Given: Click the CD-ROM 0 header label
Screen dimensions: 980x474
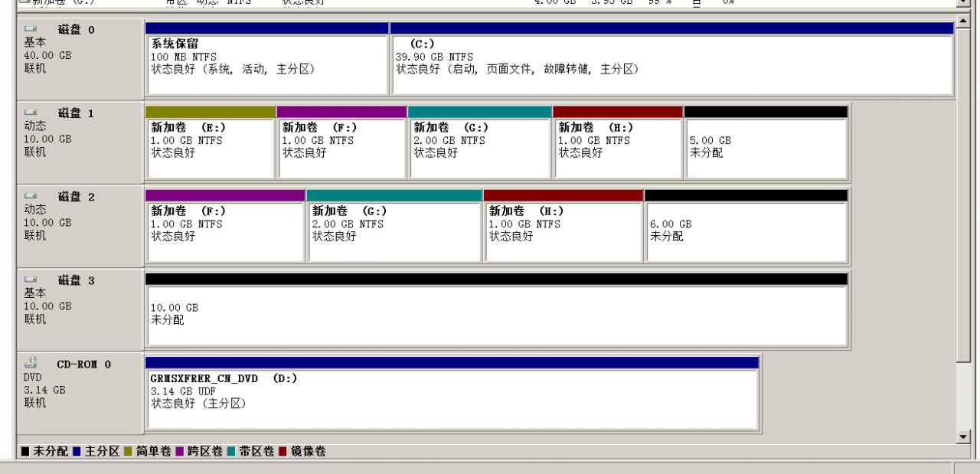Looking at the screenshot, I should click(83, 364).
